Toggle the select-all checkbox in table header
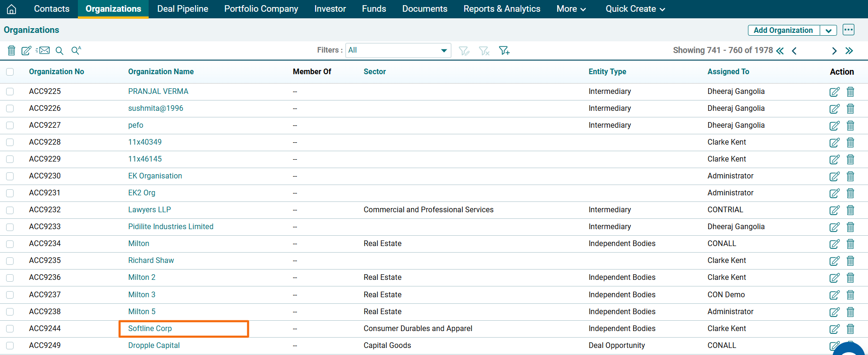868x355 pixels. (x=10, y=72)
